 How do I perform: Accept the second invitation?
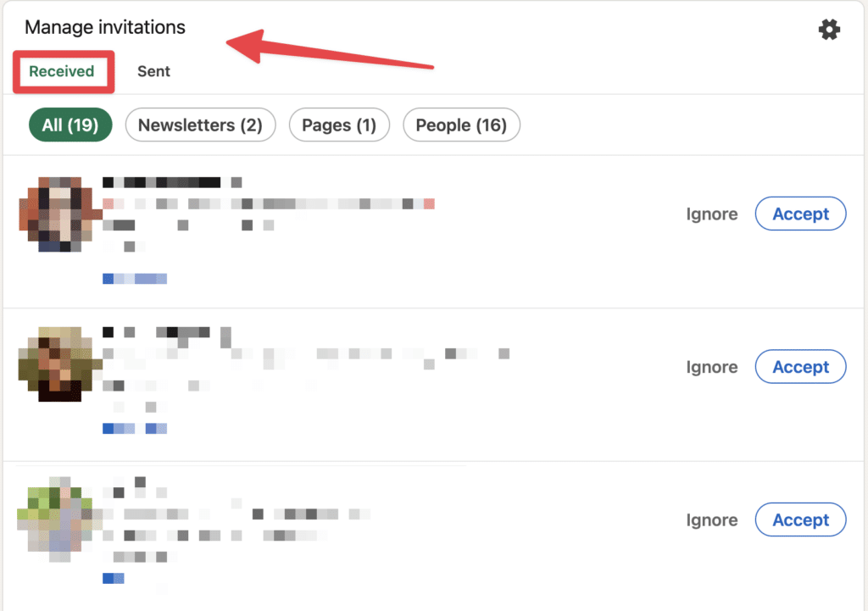click(800, 366)
